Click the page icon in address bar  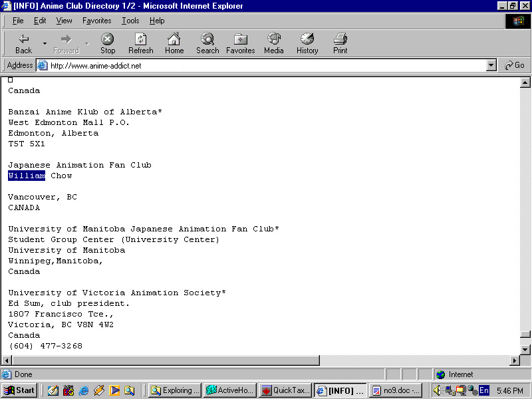point(43,65)
